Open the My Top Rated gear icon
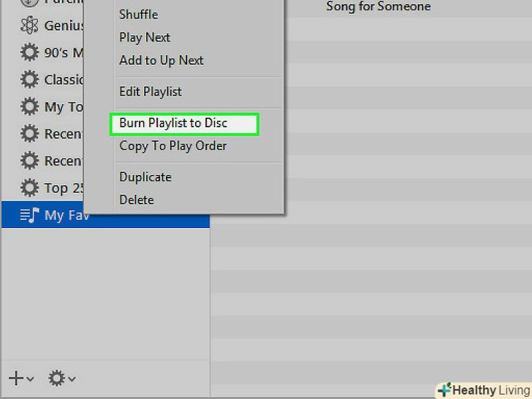This screenshot has width=532, height=399. (x=29, y=107)
